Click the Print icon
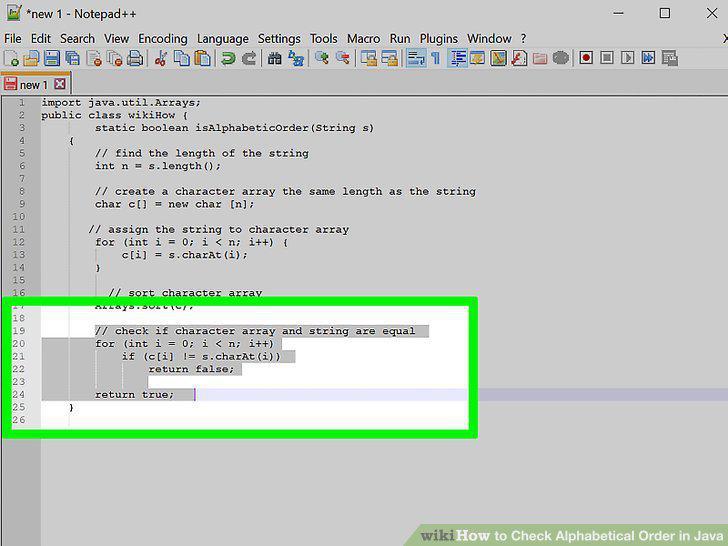This screenshot has height=546, width=728. [x=135, y=58]
